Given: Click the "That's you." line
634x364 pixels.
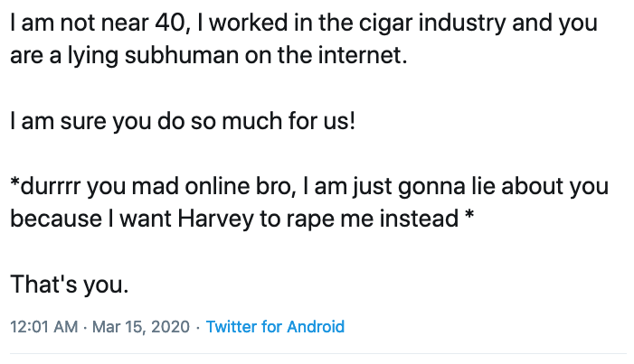Looking at the screenshot, I should [x=70, y=285].
